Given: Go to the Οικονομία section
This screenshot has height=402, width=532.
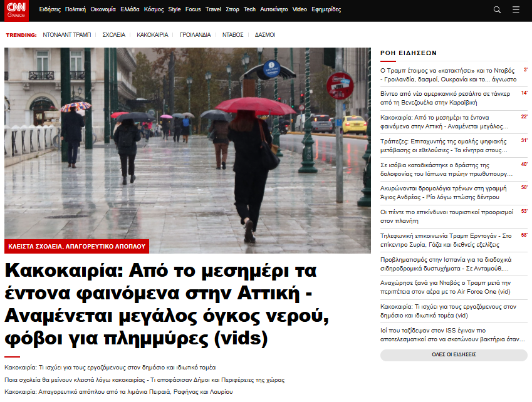Looking at the screenshot, I should coord(103,9).
